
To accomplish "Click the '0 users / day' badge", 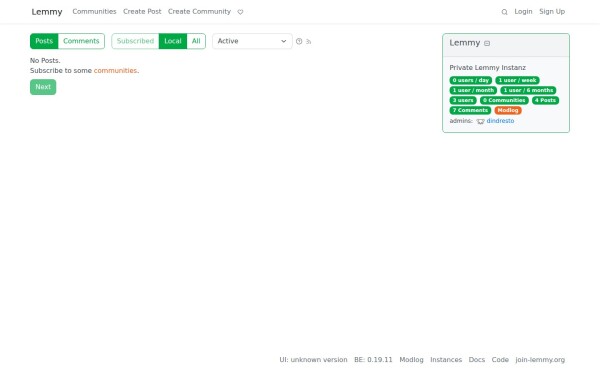I will point(471,80).
